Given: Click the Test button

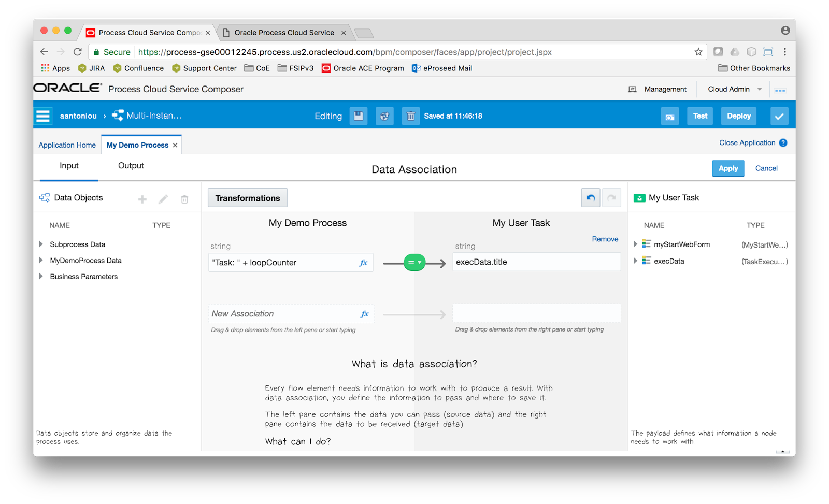Looking at the screenshot, I should coord(700,116).
